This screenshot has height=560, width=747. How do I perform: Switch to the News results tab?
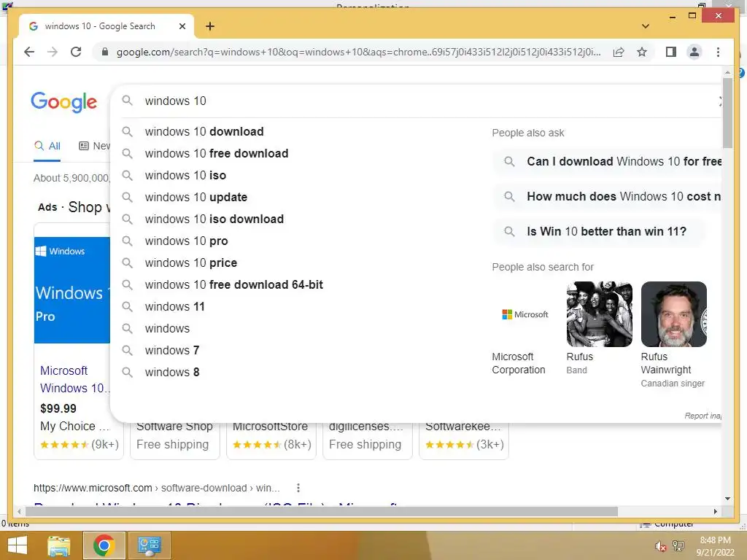click(x=94, y=146)
